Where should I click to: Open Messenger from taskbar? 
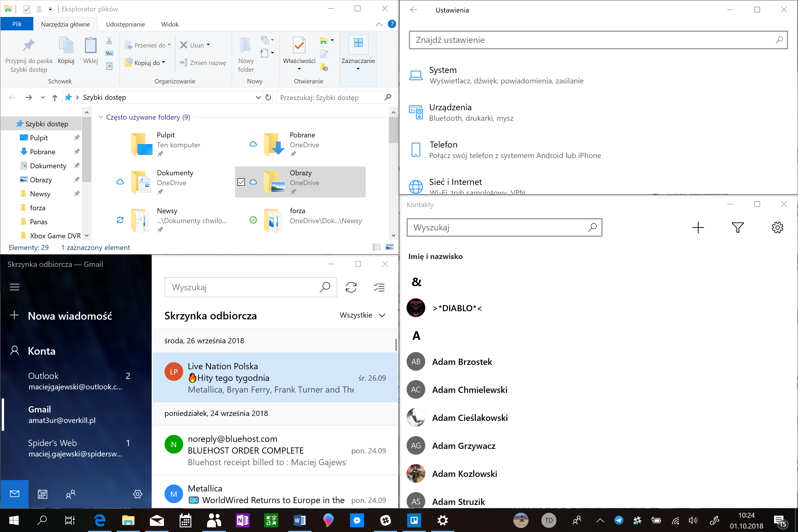[357, 520]
